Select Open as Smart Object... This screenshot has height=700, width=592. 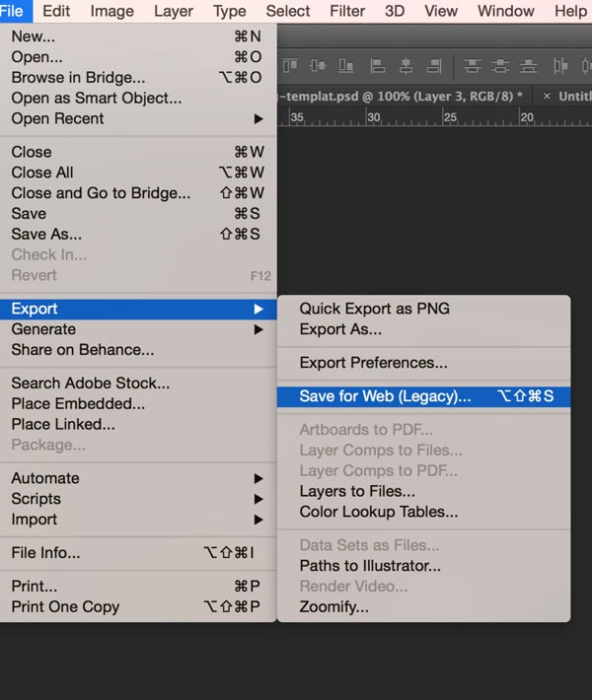coord(138,99)
